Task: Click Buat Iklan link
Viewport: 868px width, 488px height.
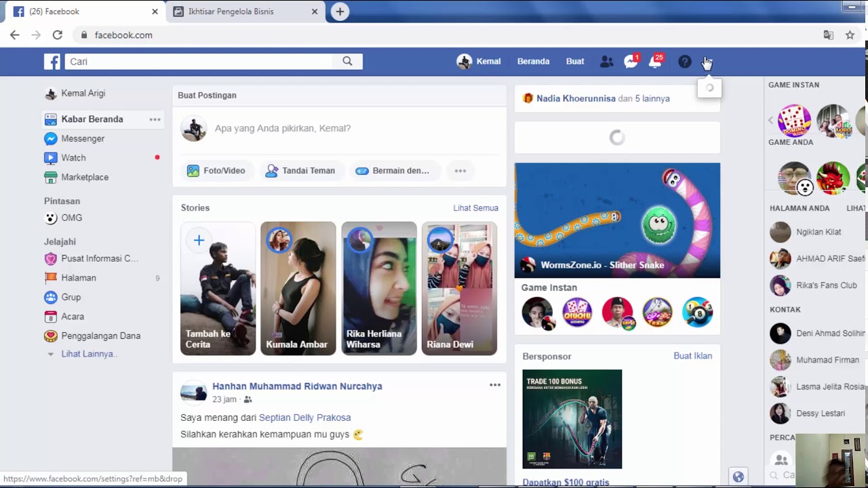Action: (692, 356)
